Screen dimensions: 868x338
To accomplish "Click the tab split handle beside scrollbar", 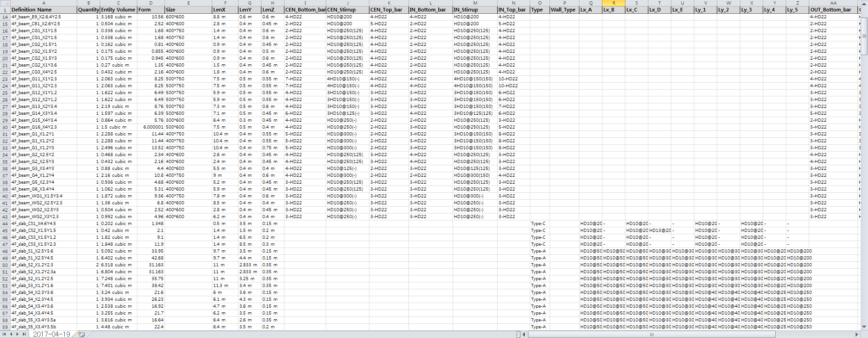I will pos(518,334).
